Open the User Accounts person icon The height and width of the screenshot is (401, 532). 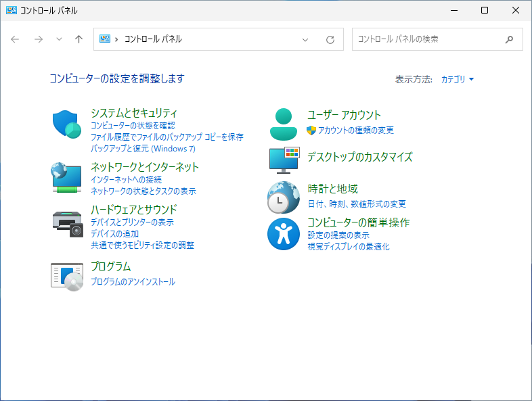pos(284,124)
